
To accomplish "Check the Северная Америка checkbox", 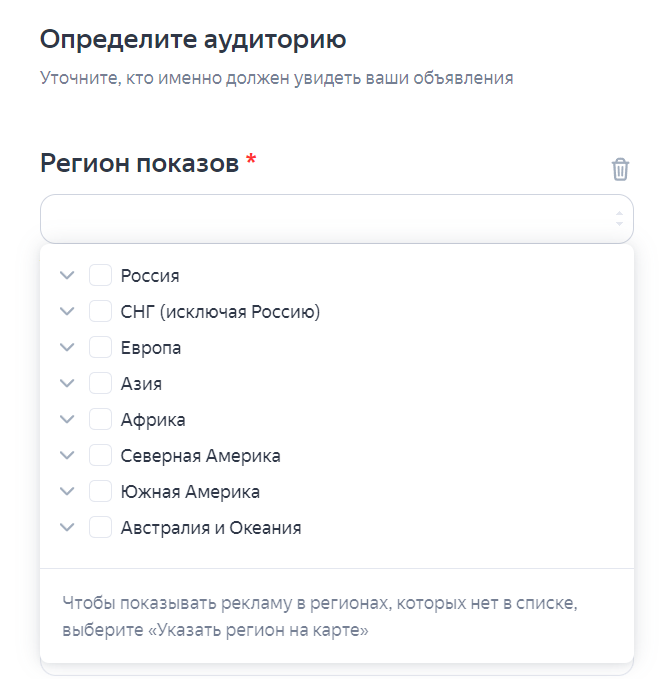I will [x=100, y=455].
